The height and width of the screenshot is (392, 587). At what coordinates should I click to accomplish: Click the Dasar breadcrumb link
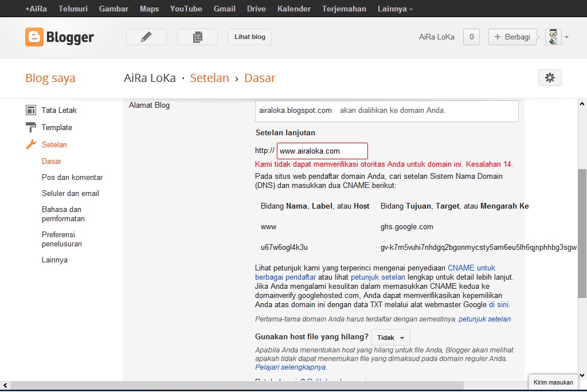click(260, 78)
